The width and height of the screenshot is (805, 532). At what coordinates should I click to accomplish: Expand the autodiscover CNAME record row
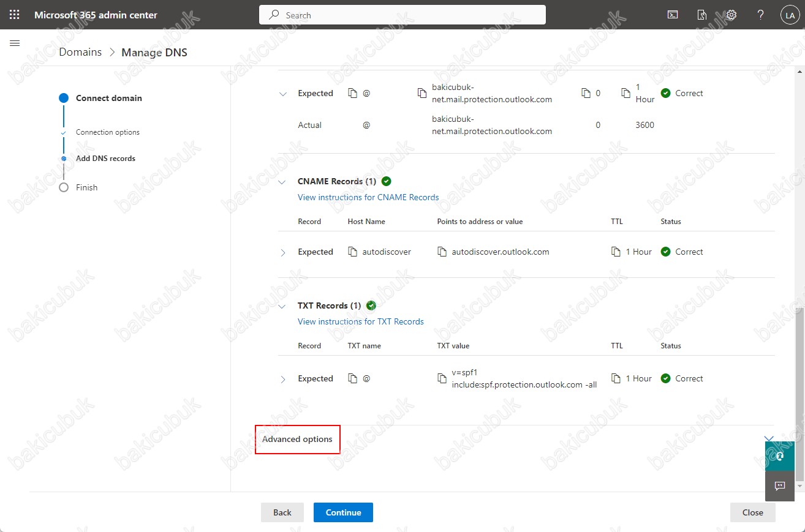tap(282, 252)
